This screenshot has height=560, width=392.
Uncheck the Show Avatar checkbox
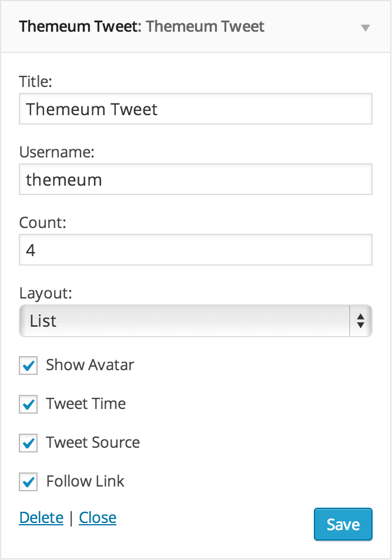(x=28, y=365)
